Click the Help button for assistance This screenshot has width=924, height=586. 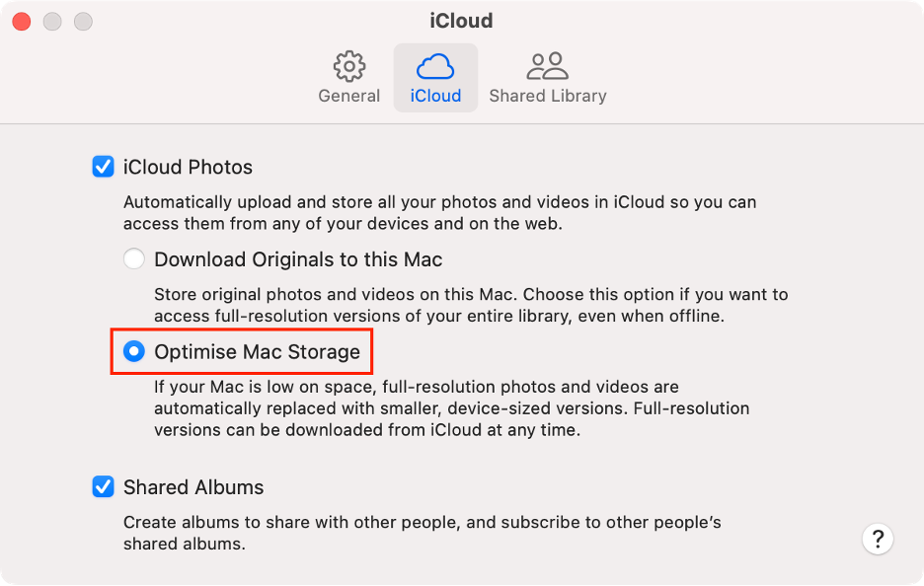click(878, 540)
